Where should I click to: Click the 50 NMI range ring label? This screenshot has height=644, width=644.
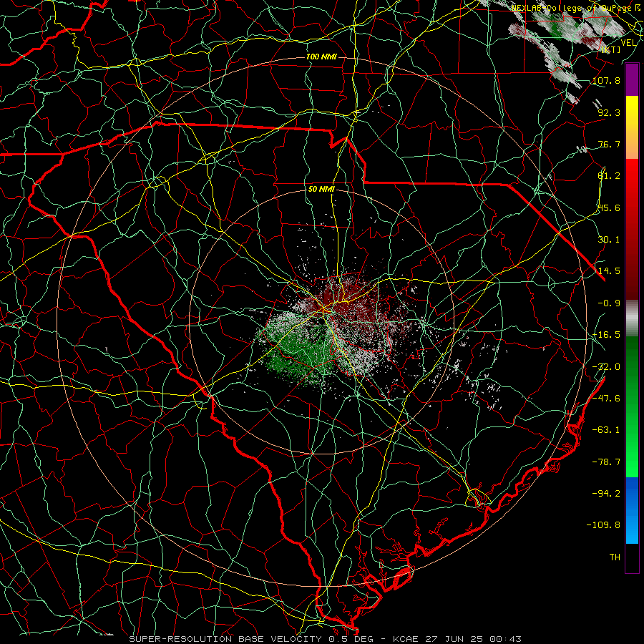pos(321,189)
